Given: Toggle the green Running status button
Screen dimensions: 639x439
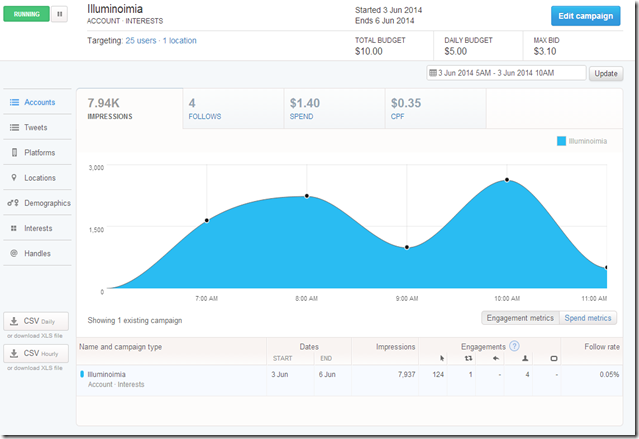Looking at the screenshot, I should (x=27, y=15).
